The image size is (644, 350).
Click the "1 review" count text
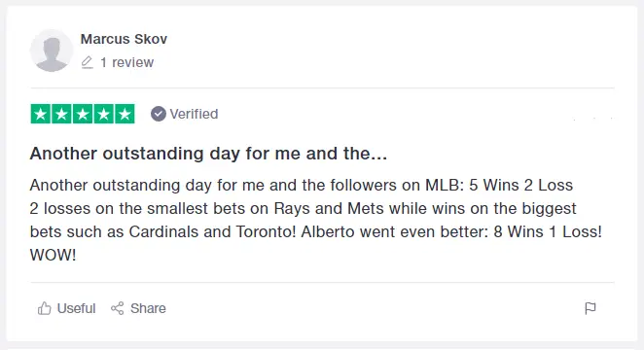126,62
